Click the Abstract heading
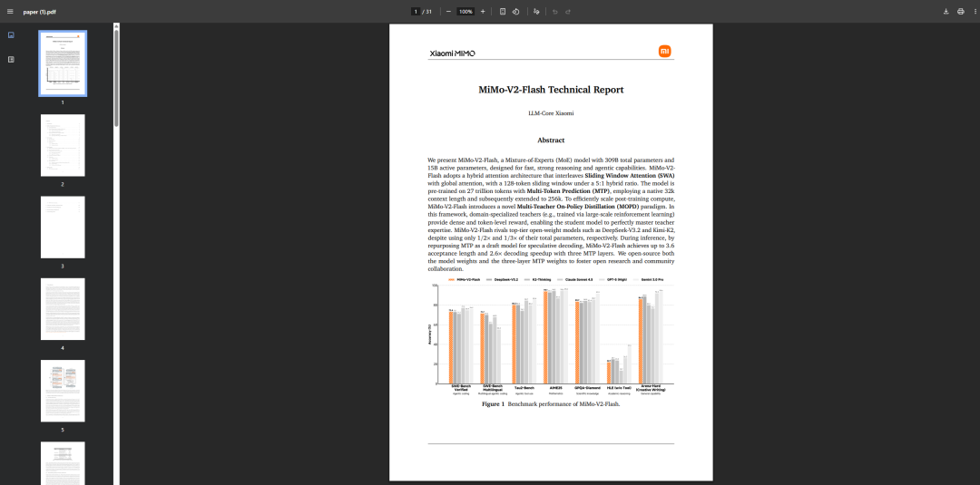The width and height of the screenshot is (980, 485). click(551, 140)
